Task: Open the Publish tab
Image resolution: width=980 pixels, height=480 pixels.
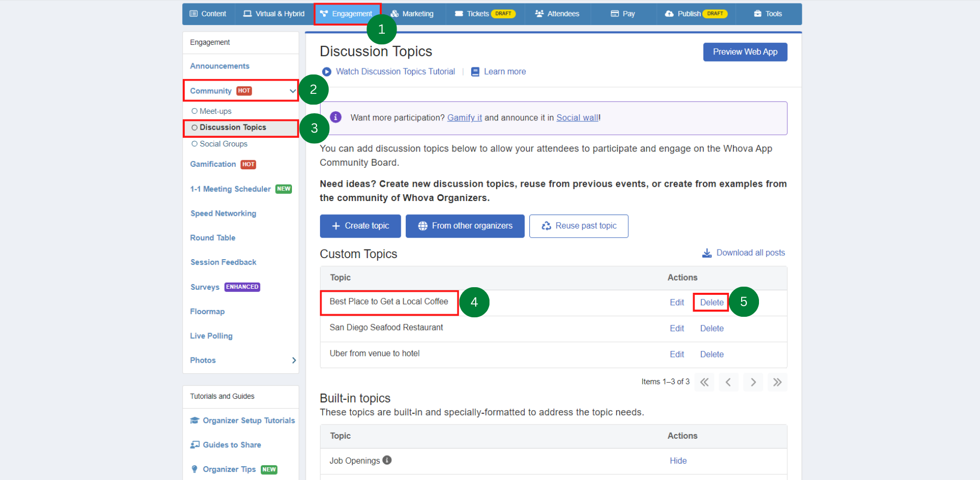Action: tap(696, 14)
